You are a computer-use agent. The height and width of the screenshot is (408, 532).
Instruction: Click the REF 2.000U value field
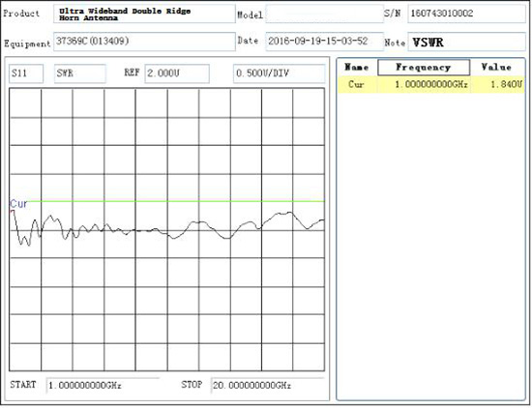point(177,73)
